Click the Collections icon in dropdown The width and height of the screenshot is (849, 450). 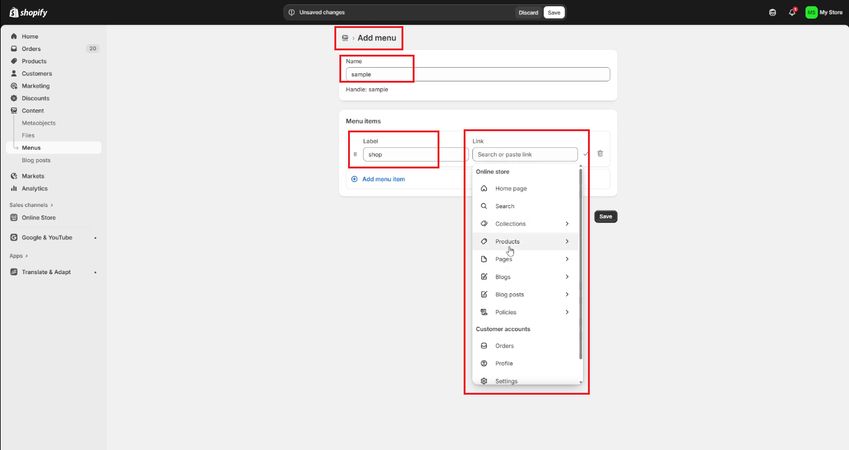(484, 224)
